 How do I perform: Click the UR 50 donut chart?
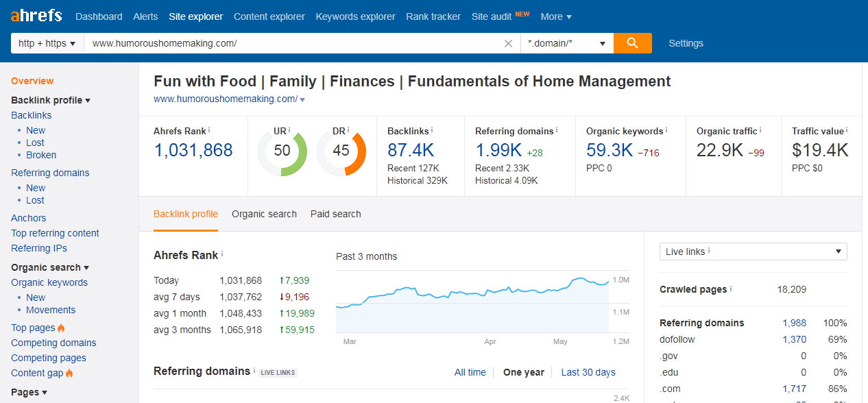coord(282,151)
